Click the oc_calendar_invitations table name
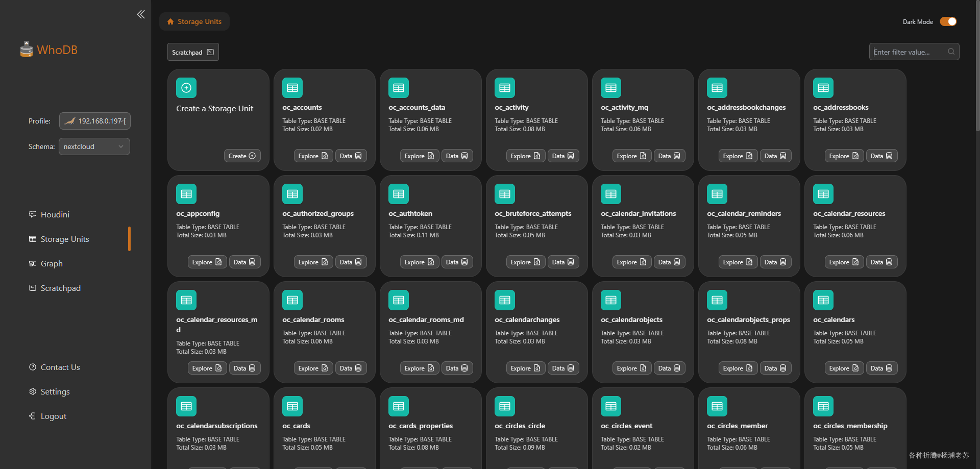980x469 pixels. 639,213
